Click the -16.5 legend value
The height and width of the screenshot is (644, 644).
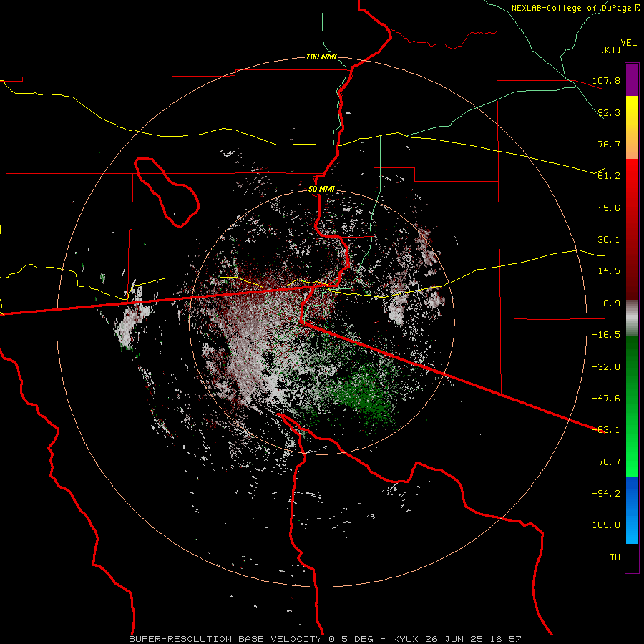[x=606, y=335]
